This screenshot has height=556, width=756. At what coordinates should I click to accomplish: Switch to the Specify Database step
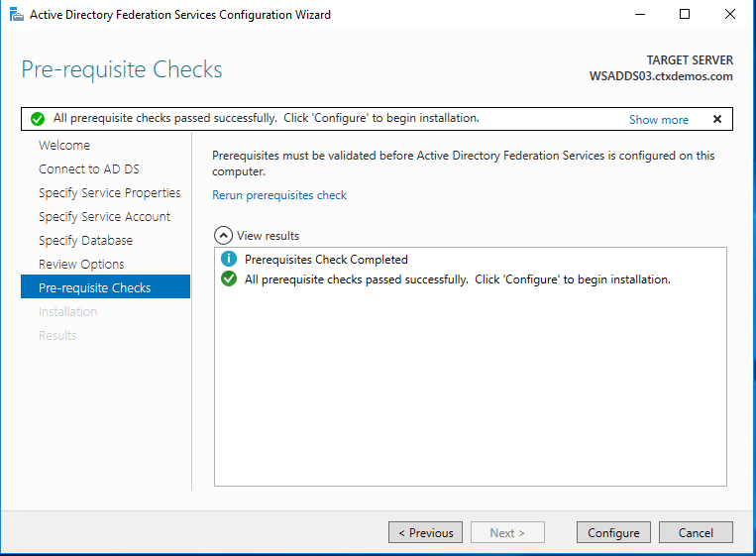pos(85,241)
